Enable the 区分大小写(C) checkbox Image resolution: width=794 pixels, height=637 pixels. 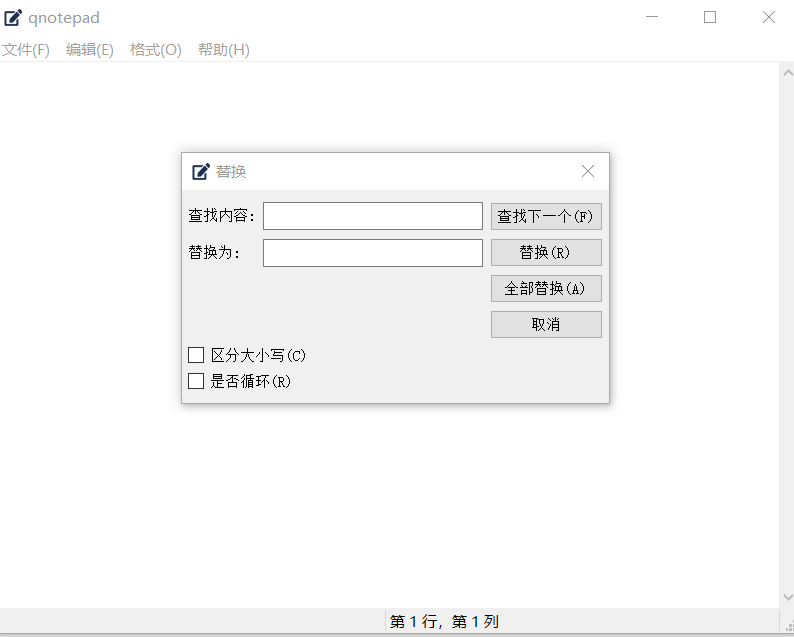pyautogui.click(x=196, y=355)
